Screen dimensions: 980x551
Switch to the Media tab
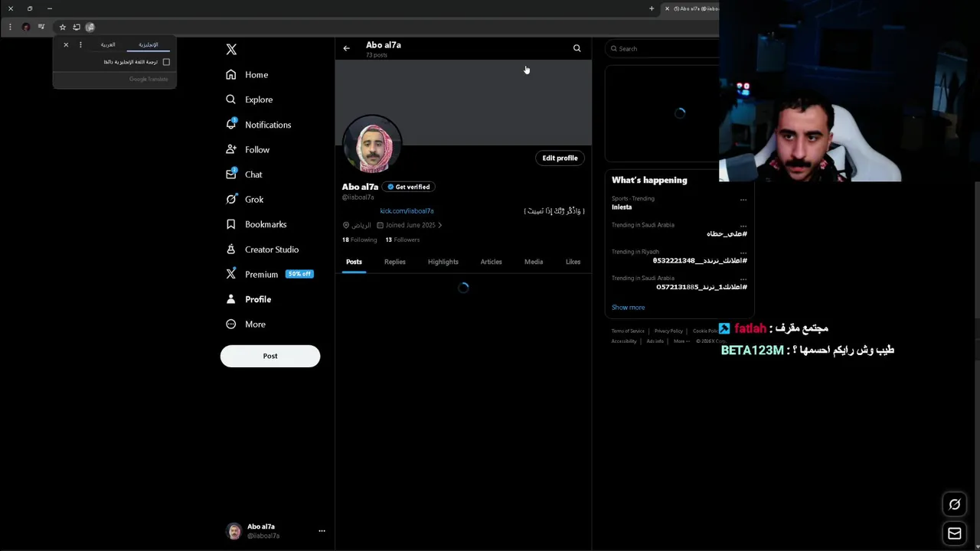[534, 262]
